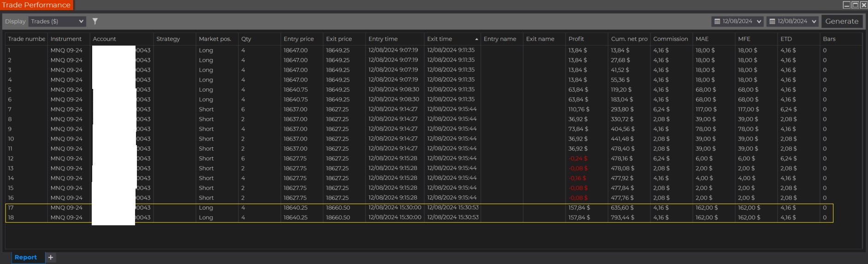Viewport: 868px width, 264px height.
Task: Click exit time 15:30:53 in trade 18
Action: [453, 217]
